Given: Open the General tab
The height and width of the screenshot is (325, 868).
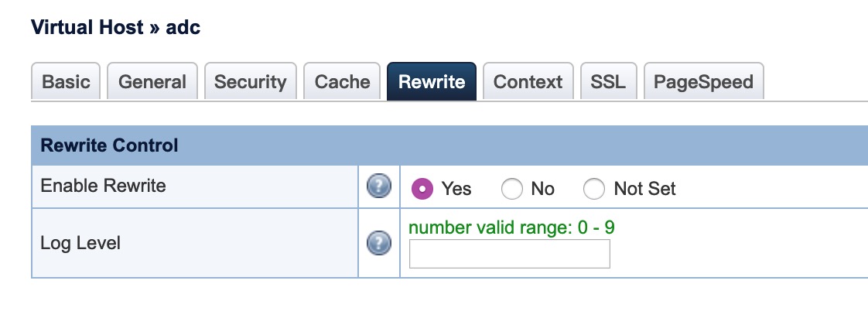Looking at the screenshot, I should pyautogui.click(x=152, y=82).
